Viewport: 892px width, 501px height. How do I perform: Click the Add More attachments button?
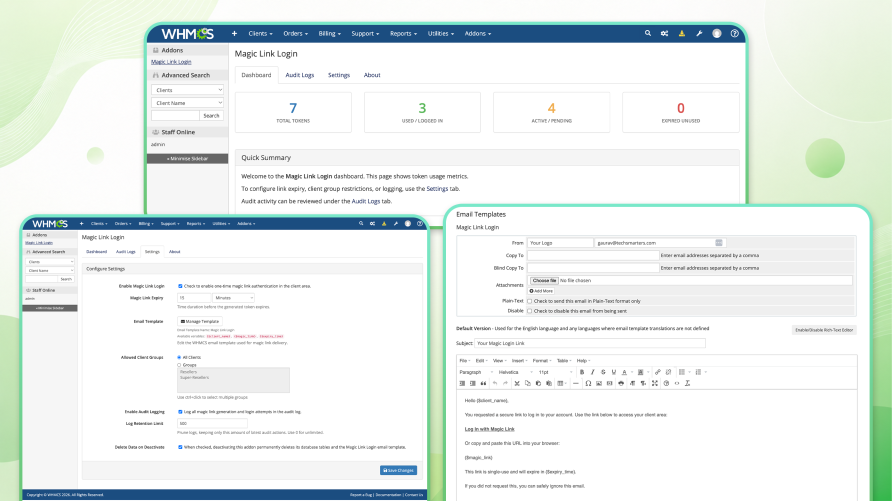[541, 291]
